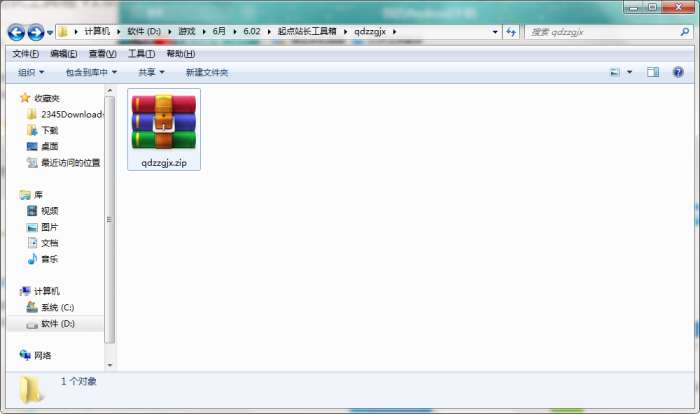Click 收藏夹 in navigation pane
The width and height of the screenshot is (700, 414).
46,98
